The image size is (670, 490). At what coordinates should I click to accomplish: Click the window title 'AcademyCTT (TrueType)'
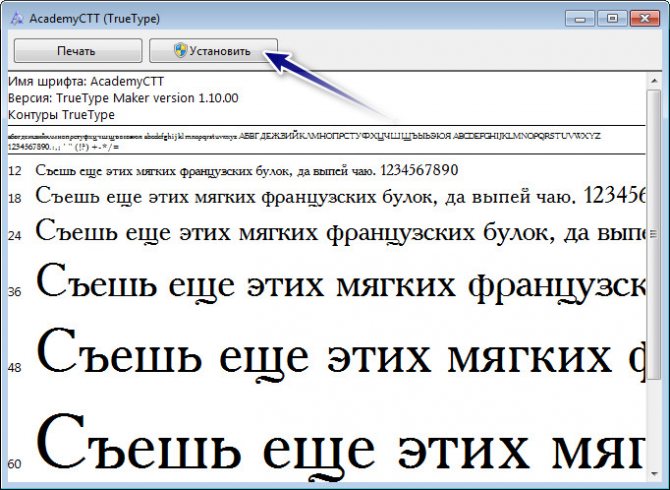click(94, 19)
